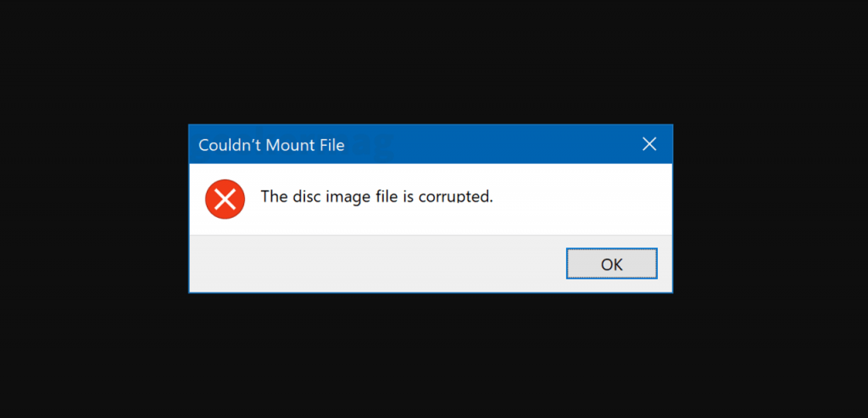
Task: Click the faint watermark letters in title bar
Action: [x=374, y=145]
